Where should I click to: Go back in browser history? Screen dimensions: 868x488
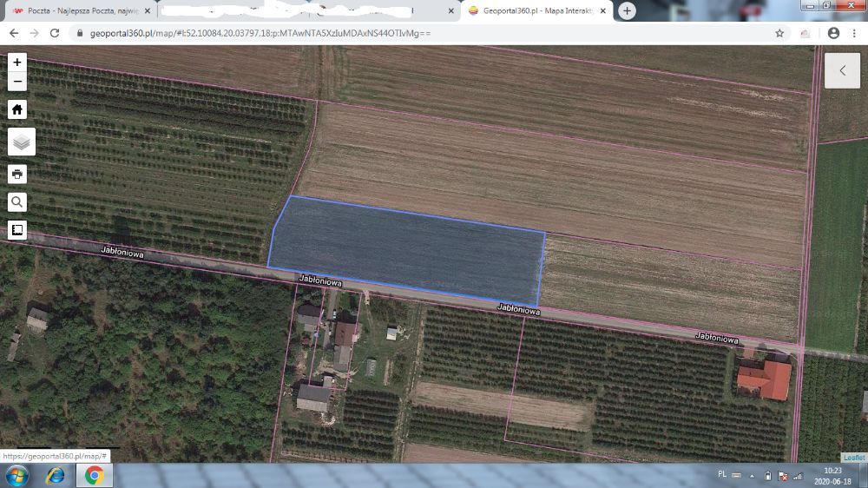point(14,33)
